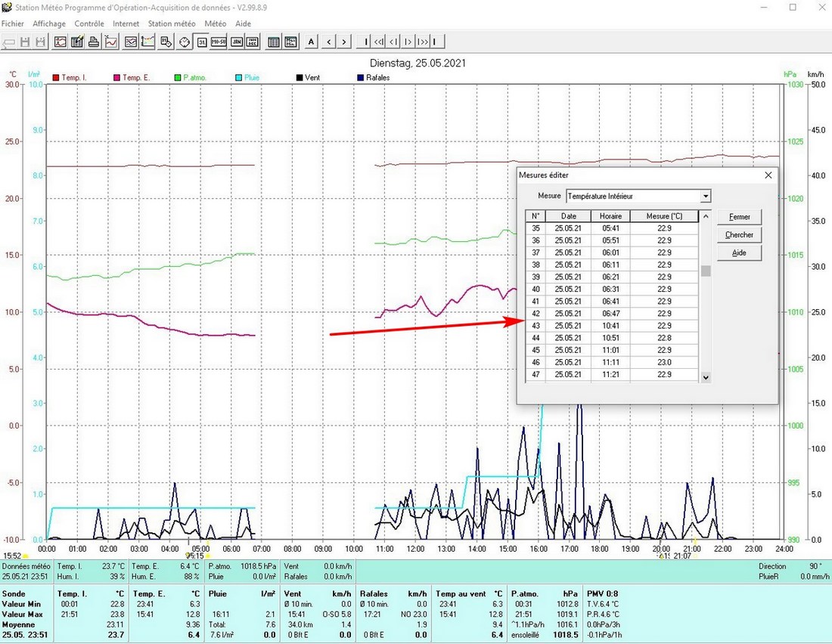Open the Mesure dropdown arrow
This screenshot has height=644, width=832.
[x=706, y=197]
